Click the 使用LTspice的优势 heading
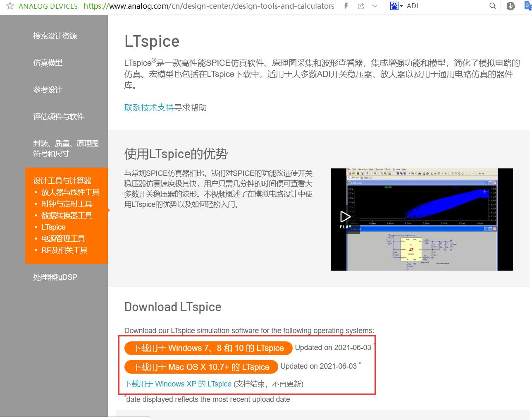Image resolution: width=532 pixels, height=420 pixels. [176, 154]
